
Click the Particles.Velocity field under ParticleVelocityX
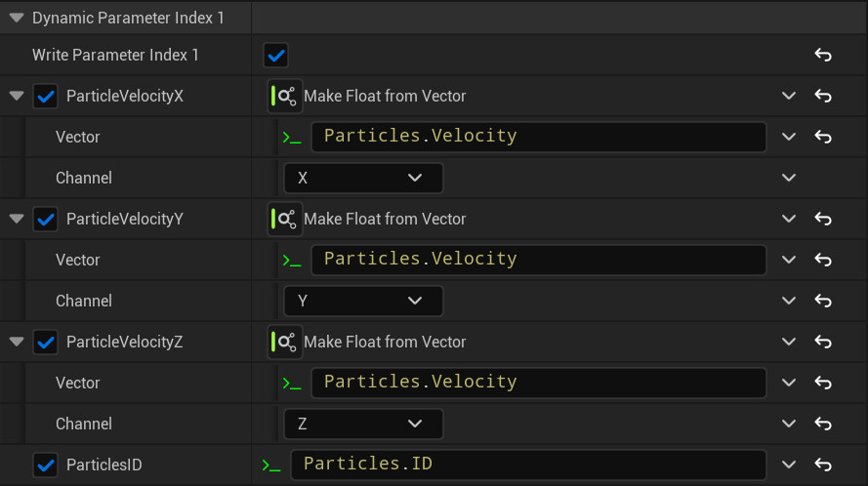click(x=538, y=137)
